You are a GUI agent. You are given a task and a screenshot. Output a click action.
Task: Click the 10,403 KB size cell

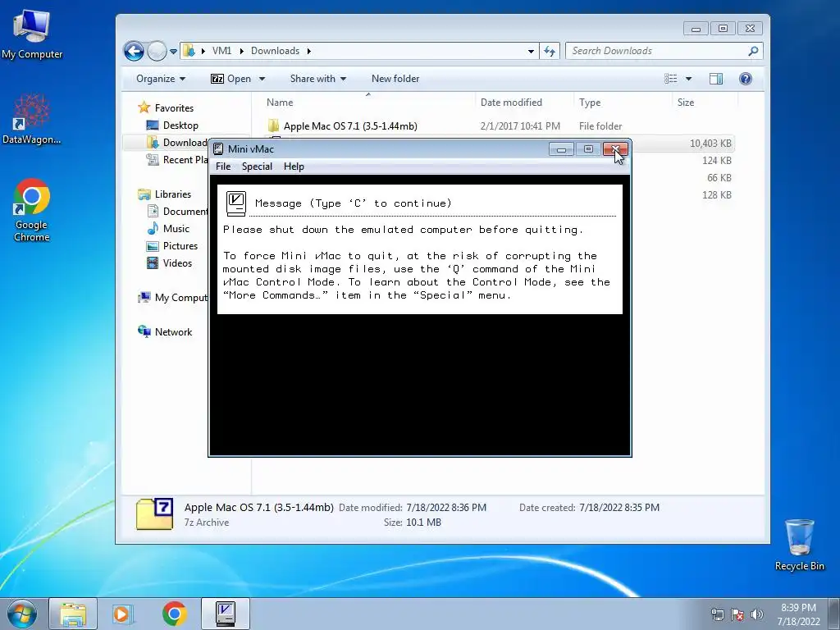click(710, 143)
